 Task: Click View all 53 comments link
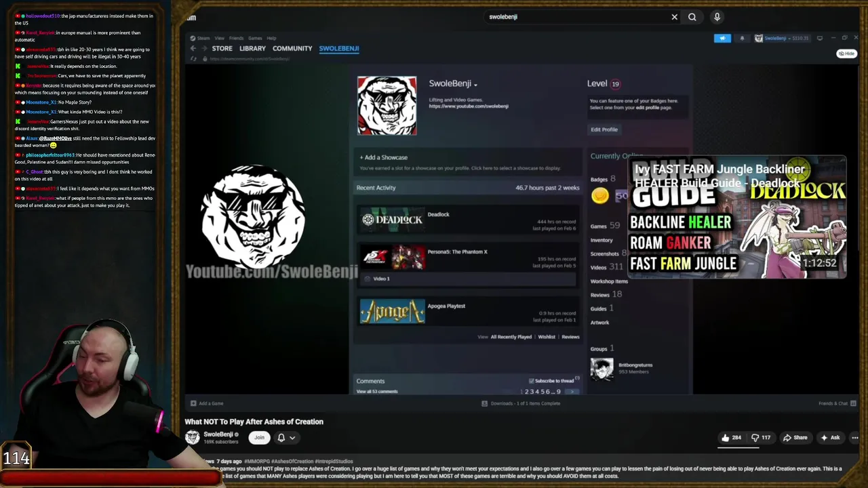pyautogui.click(x=377, y=392)
